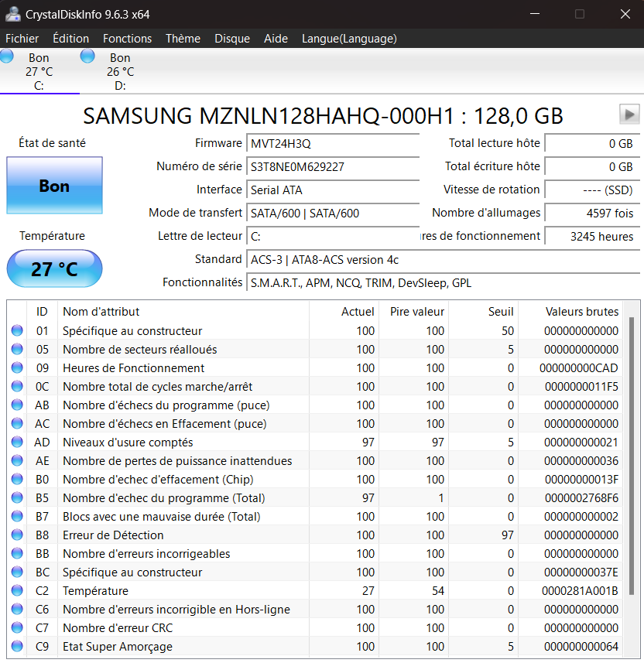Click the Seuil column header
The height and width of the screenshot is (663, 644).
pyautogui.click(x=484, y=312)
